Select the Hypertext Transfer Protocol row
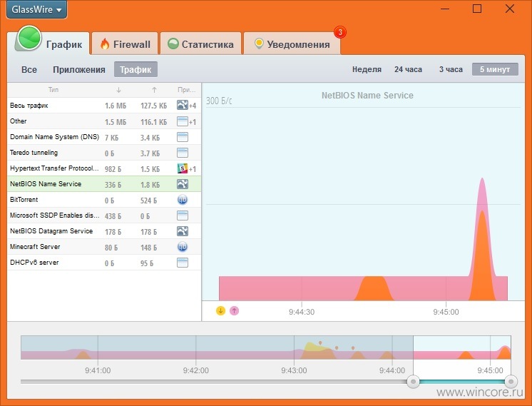 (x=104, y=168)
